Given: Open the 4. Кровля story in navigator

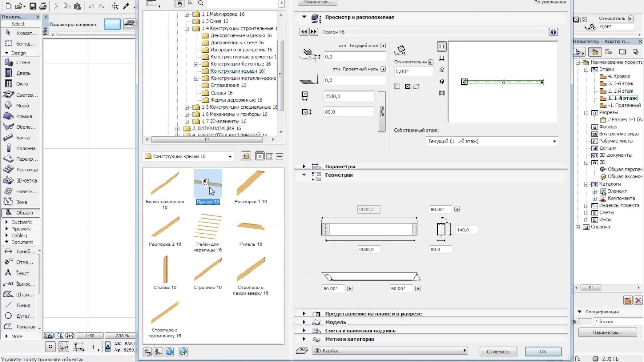Looking at the screenshot, I should click(619, 76).
